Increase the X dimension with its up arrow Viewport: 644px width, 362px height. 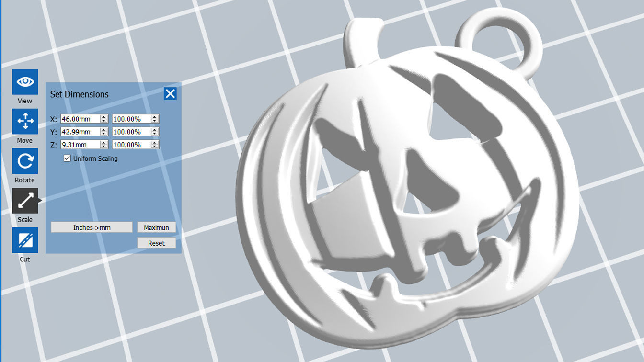104,117
